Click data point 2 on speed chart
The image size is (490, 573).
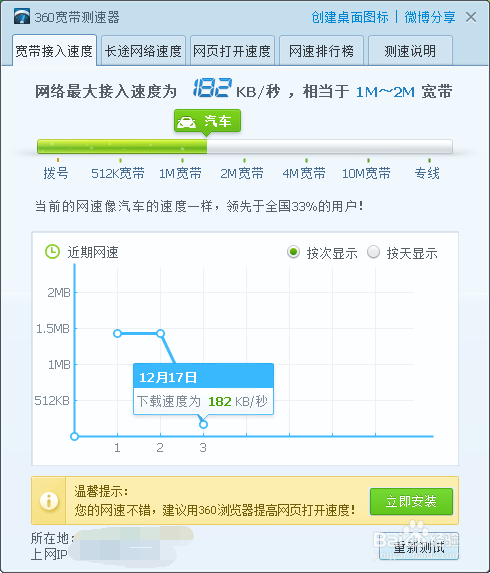point(160,333)
